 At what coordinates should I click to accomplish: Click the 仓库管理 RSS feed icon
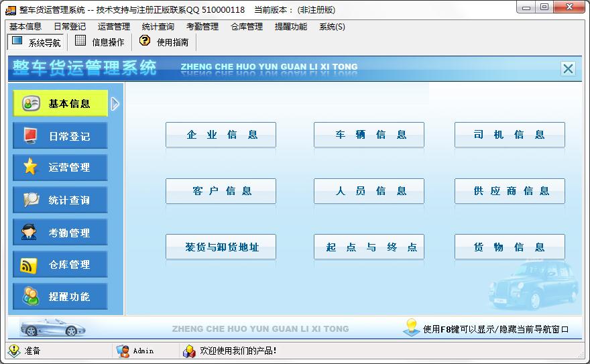29,265
